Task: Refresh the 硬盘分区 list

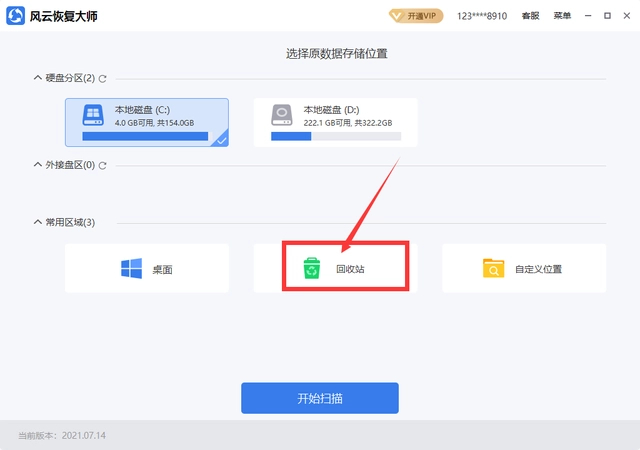Action: pos(102,78)
